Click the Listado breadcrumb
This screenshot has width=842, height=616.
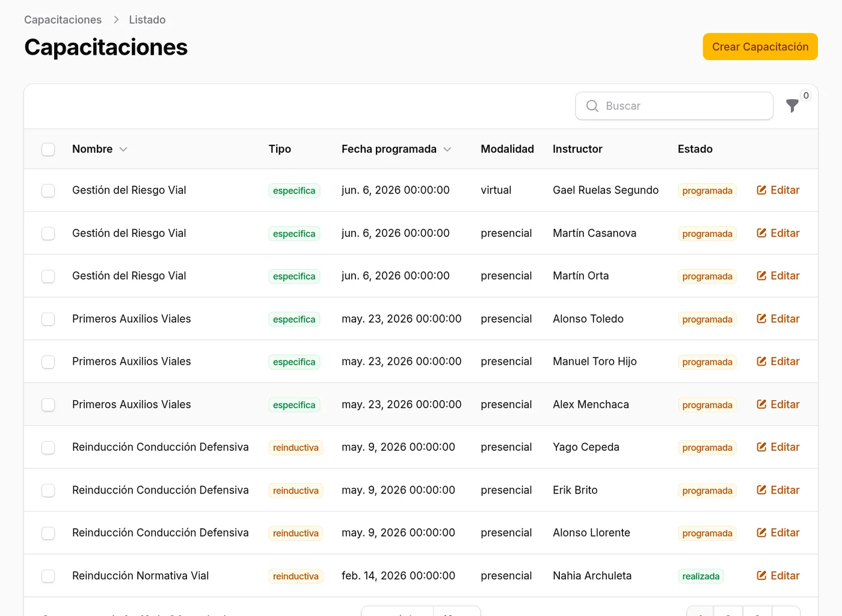[147, 20]
